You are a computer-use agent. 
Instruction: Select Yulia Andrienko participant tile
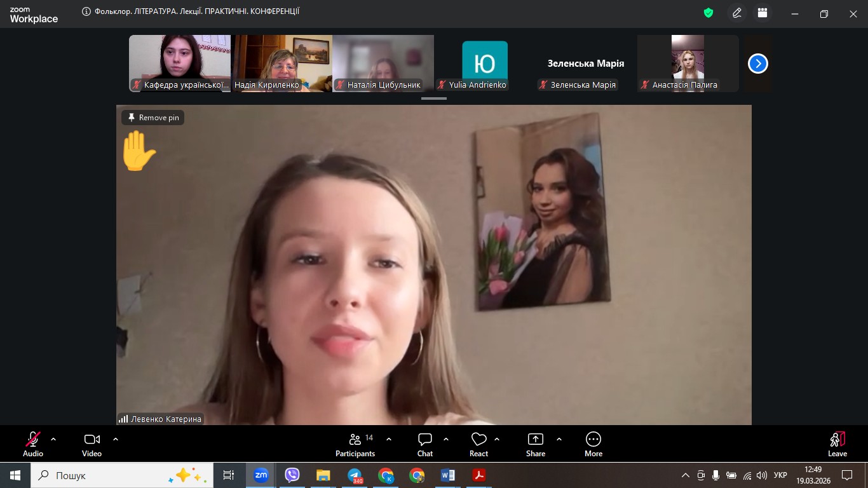coord(484,64)
